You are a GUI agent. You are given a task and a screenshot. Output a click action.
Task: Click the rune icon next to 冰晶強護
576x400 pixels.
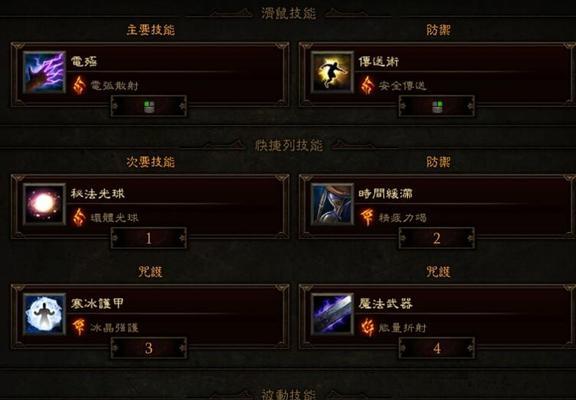[x=79, y=327]
